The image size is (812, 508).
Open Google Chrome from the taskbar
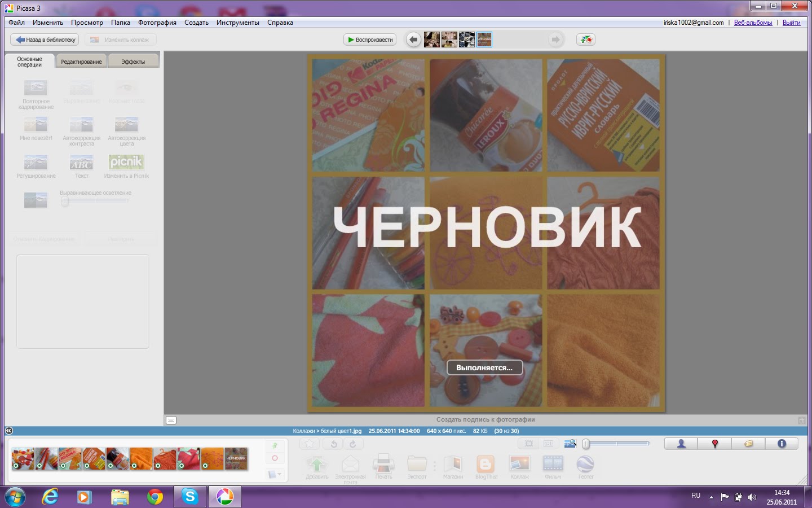click(155, 497)
